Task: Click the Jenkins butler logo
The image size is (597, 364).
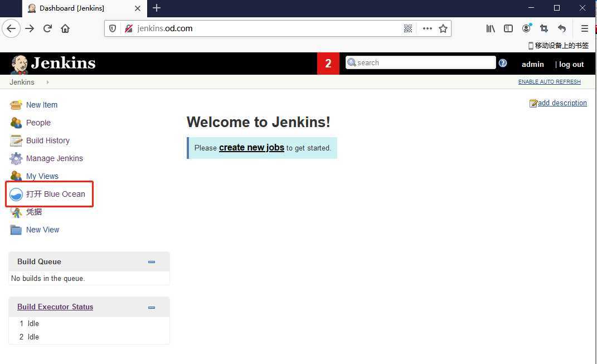Action: click(19, 64)
